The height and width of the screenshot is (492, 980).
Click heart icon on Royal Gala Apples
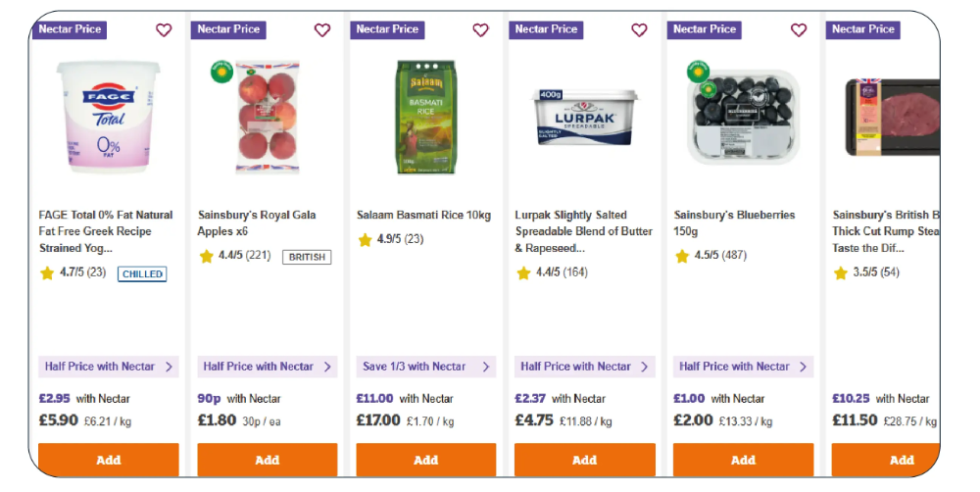pyautogui.click(x=322, y=30)
